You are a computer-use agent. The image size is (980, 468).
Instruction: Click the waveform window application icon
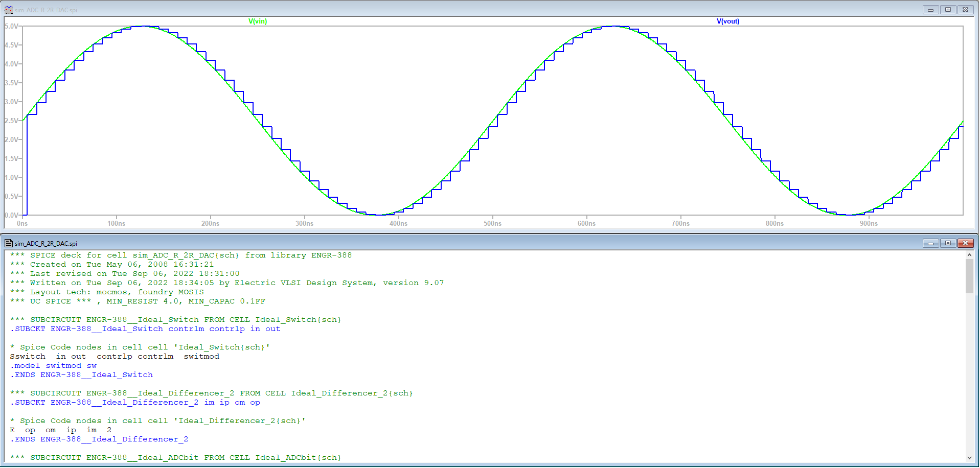point(8,10)
